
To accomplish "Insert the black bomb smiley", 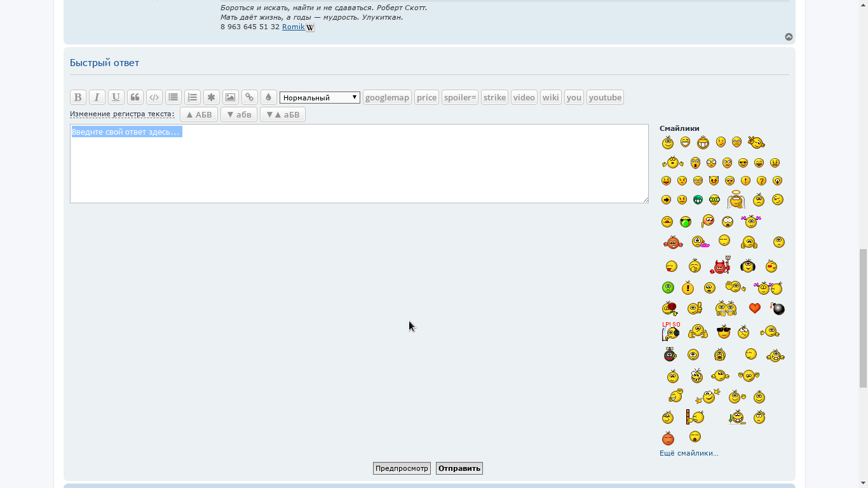I will tap(778, 309).
